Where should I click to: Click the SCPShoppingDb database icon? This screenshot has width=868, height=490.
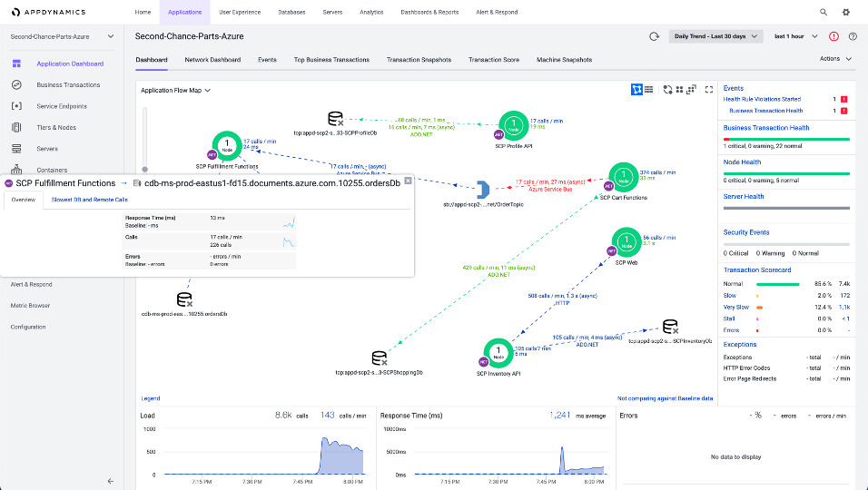pyautogui.click(x=380, y=358)
